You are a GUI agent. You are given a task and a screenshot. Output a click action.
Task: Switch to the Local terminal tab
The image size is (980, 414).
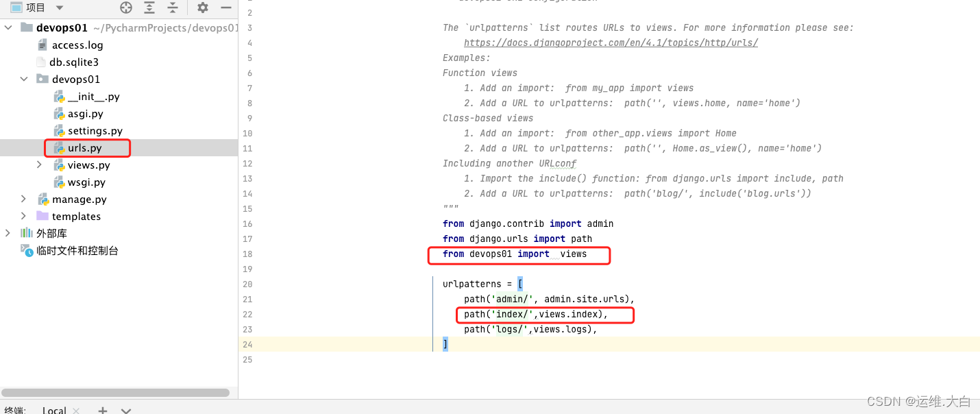coord(54,410)
